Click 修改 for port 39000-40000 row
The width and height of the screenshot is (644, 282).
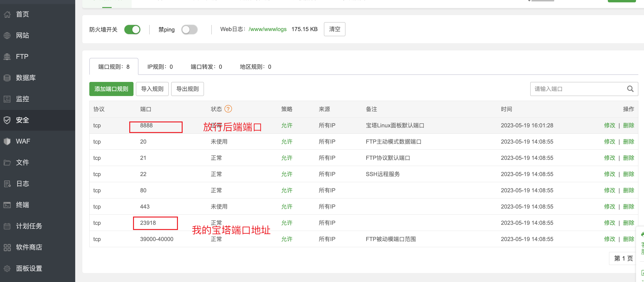(x=609, y=239)
